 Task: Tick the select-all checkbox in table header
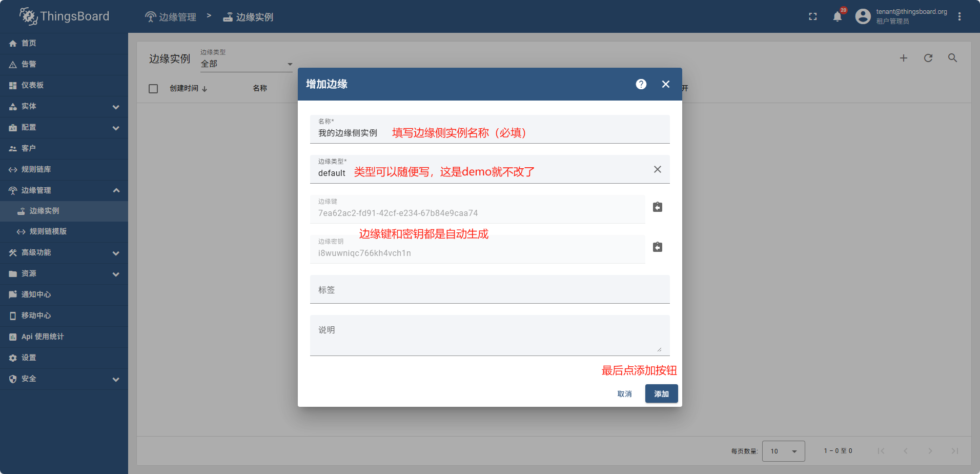tap(153, 89)
